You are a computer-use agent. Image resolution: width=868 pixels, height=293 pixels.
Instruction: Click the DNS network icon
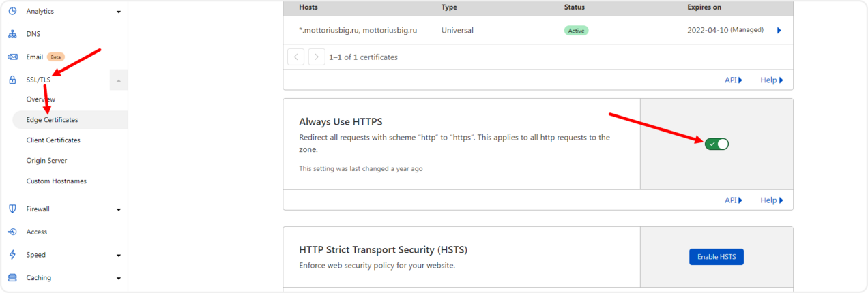point(12,34)
